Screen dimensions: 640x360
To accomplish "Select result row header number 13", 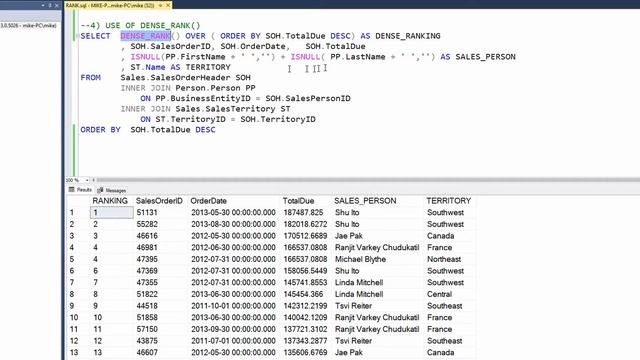I will [74, 353].
